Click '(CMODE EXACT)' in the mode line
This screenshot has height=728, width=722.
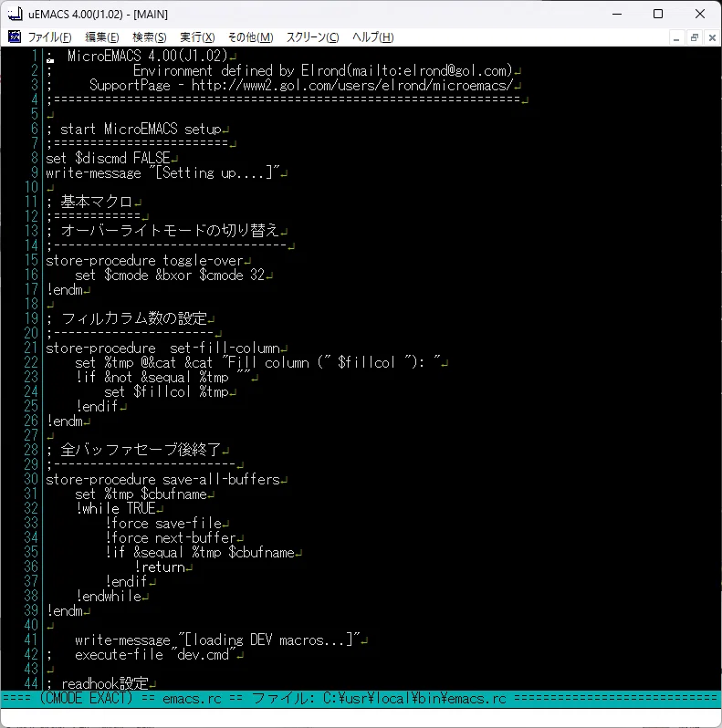coord(87,698)
